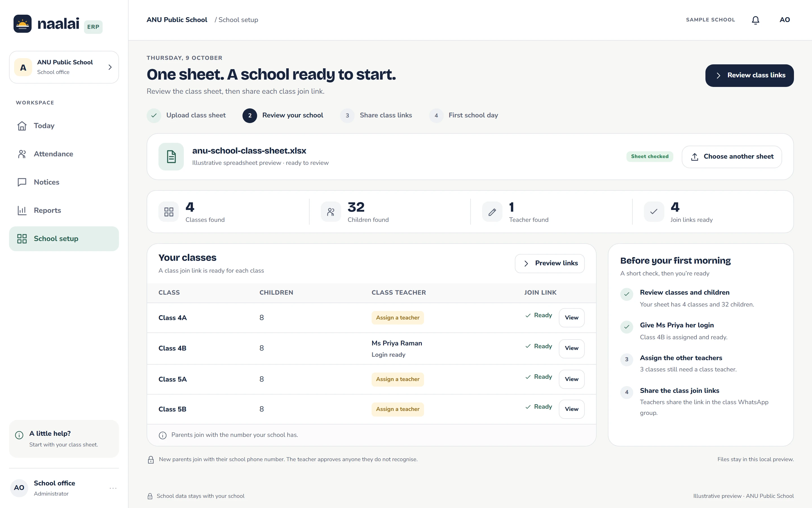812x508 pixels.
Task: Click ANU Public School breadcrumb
Action: (177, 20)
